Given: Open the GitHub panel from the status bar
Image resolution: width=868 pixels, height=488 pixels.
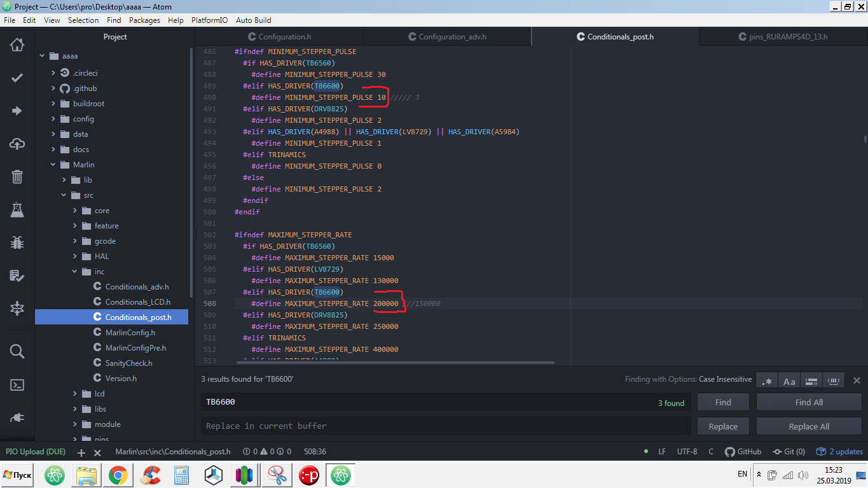Looking at the screenshot, I should tap(743, 452).
